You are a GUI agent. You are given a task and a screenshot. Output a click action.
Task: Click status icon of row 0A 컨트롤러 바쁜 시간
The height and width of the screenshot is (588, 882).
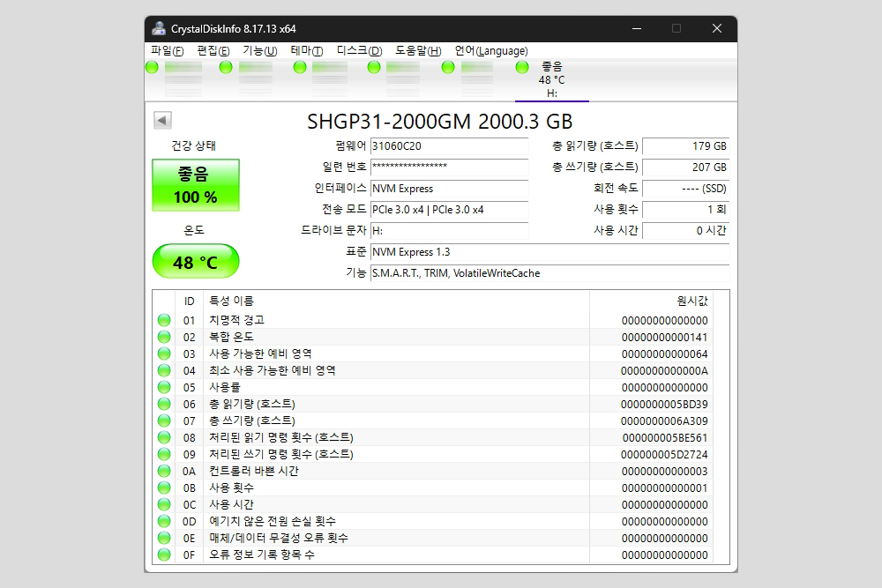tap(164, 471)
